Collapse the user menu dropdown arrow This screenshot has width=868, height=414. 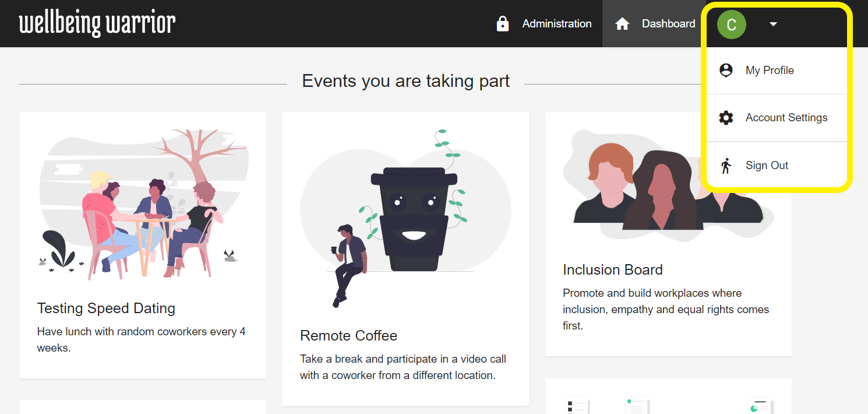pos(773,24)
